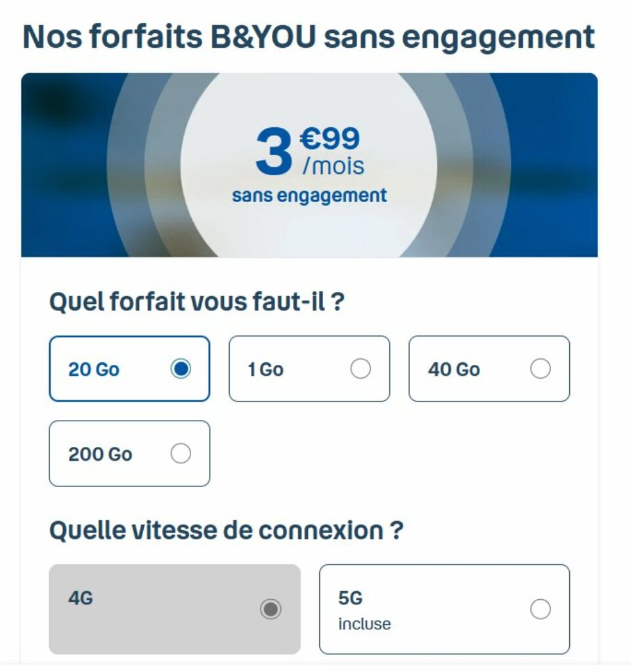Image resolution: width=631 pixels, height=672 pixels.
Task: Pick the 200 Go radio circle
Action: tap(181, 453)
